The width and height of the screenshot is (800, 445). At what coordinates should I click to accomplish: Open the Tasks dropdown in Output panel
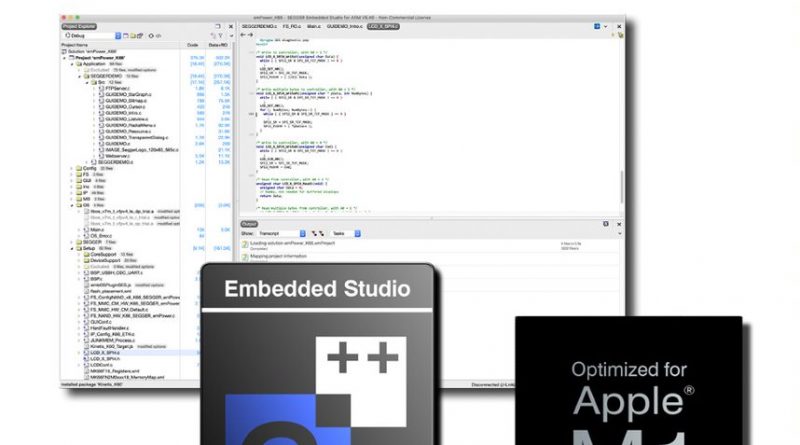click(x=346, y=234)
